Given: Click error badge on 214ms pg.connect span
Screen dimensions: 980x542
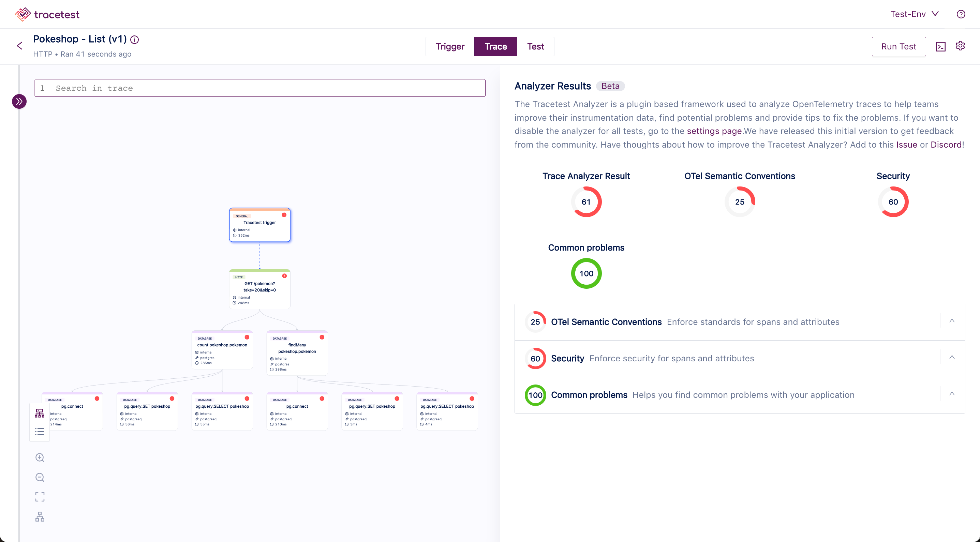Looking at the screenshot, I should tap(97, 398).
